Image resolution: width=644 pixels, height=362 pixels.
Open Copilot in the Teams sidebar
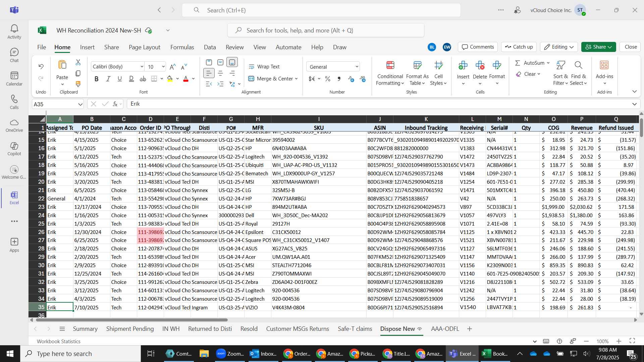14,149
